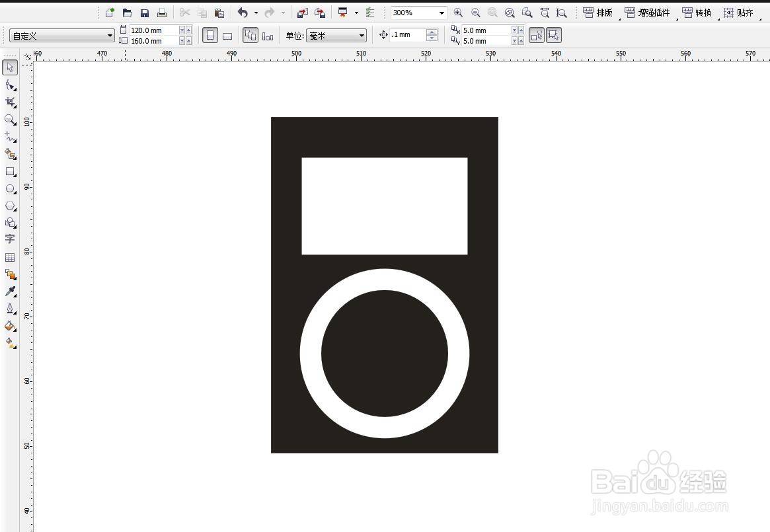Select the Smart fill tool

[10, 154]
